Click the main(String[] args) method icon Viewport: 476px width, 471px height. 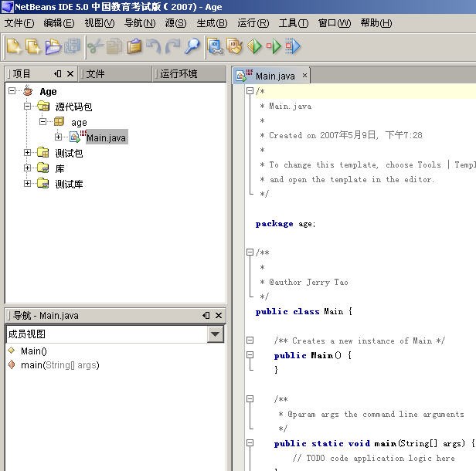[12, 364]
